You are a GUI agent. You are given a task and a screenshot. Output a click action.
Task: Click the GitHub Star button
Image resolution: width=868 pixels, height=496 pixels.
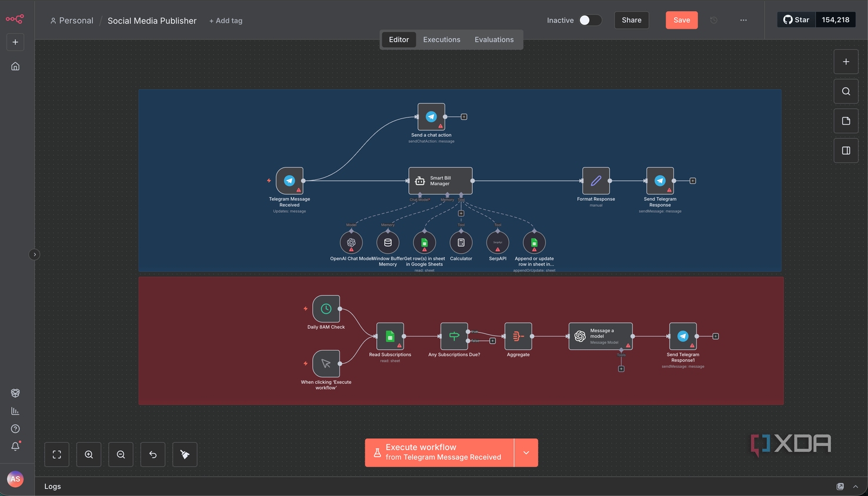point(796,20)
